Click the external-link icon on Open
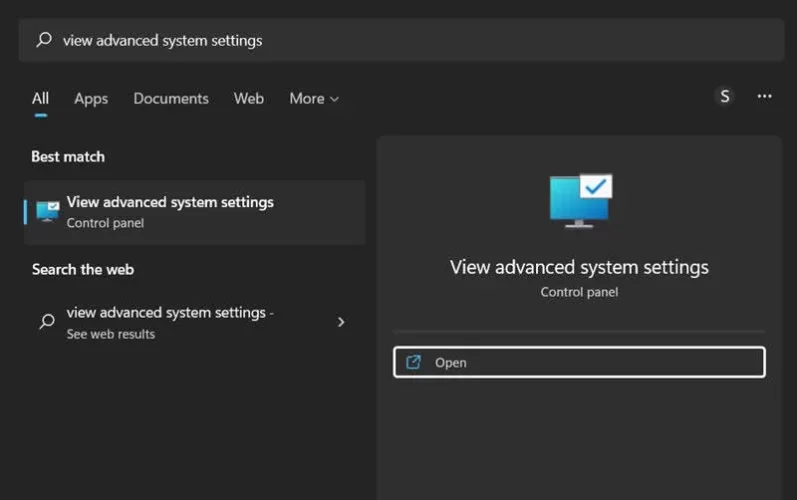This screenshot has height=500, width=797. pos(414,362)
